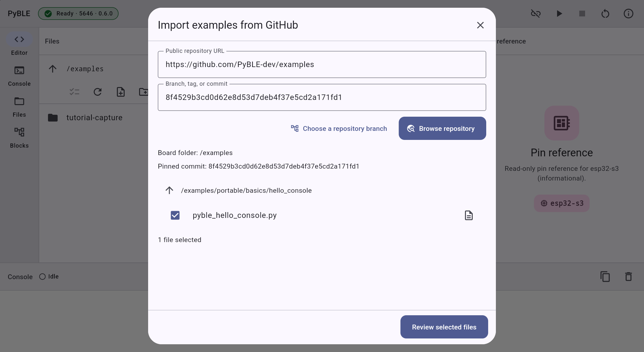The image size is (644, 352).
Task: Navigate up from /examples in Files panel
Action: [x=53, y=69]
